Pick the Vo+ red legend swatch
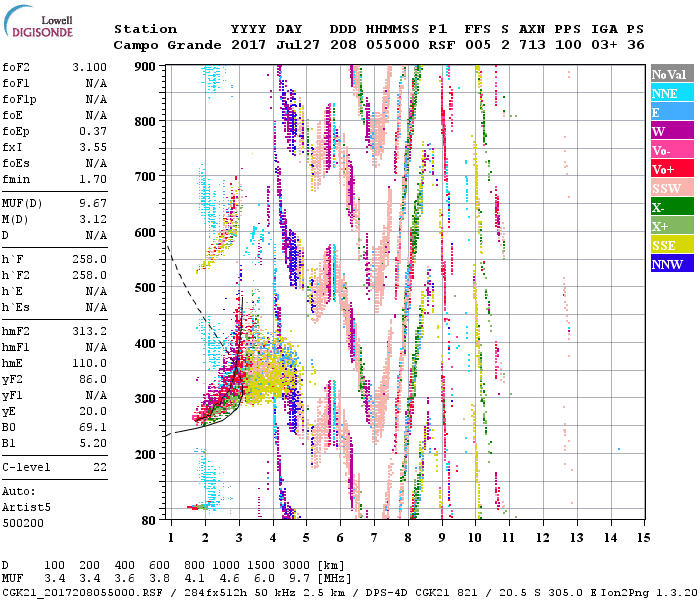The image size is (700, 600). [x=671, y=169]
